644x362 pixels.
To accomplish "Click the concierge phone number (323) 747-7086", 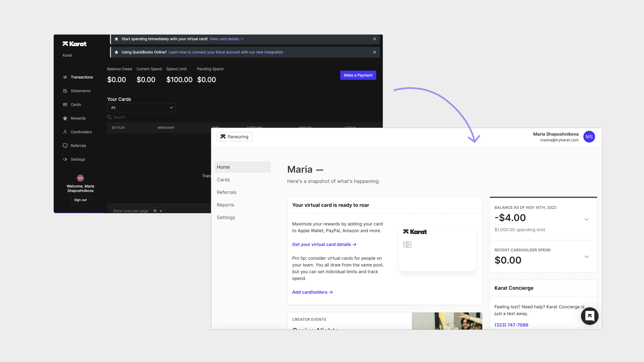I will click(511, 325).
